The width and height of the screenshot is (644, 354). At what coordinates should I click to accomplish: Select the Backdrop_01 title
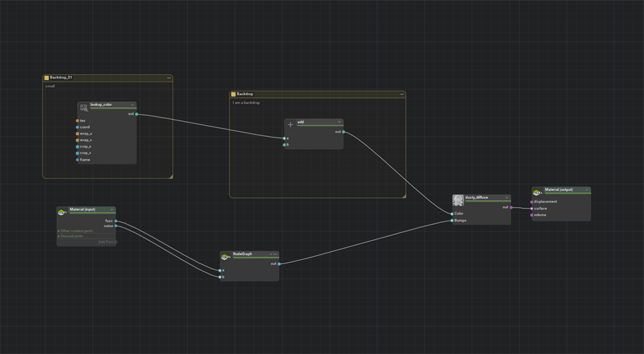pos(61,77)
